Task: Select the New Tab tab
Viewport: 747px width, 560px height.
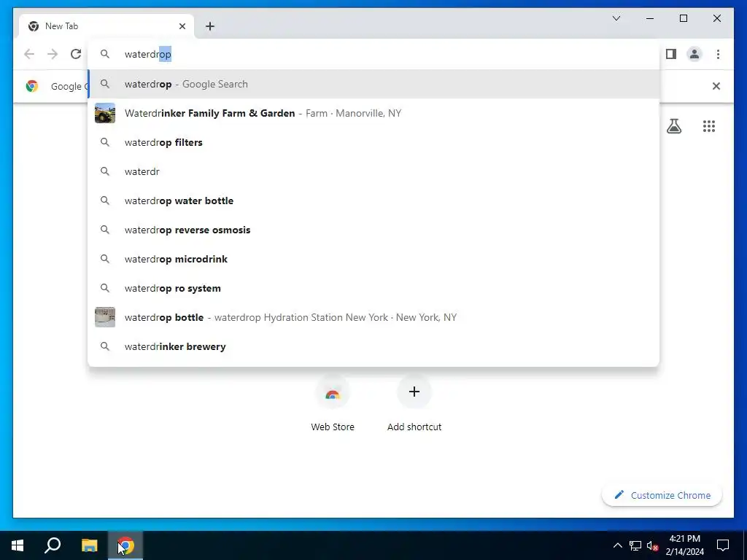Action: tap(107, 26)
